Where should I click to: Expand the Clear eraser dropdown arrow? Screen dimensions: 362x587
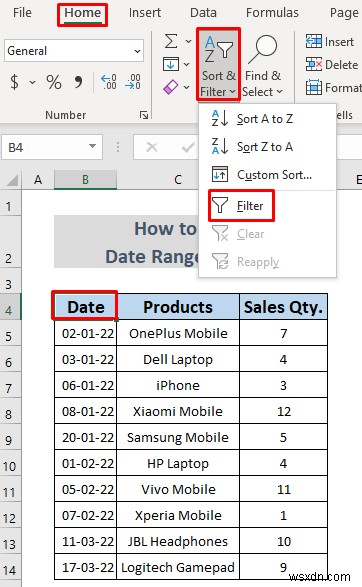pos(186,88)
